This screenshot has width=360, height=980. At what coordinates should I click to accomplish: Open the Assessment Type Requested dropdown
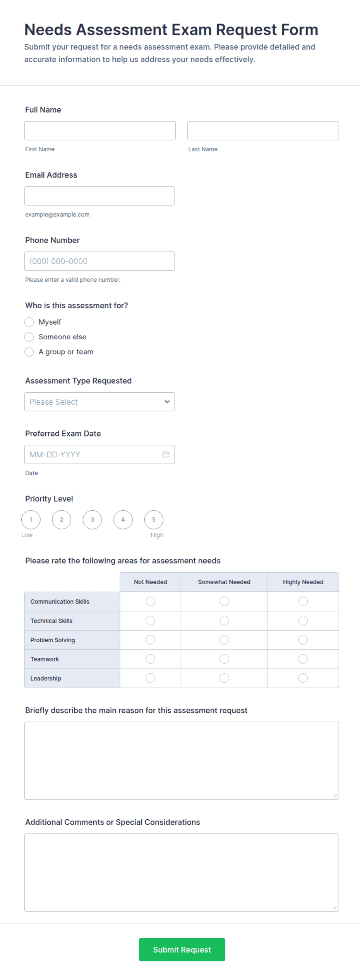click(x=99, y=402)
